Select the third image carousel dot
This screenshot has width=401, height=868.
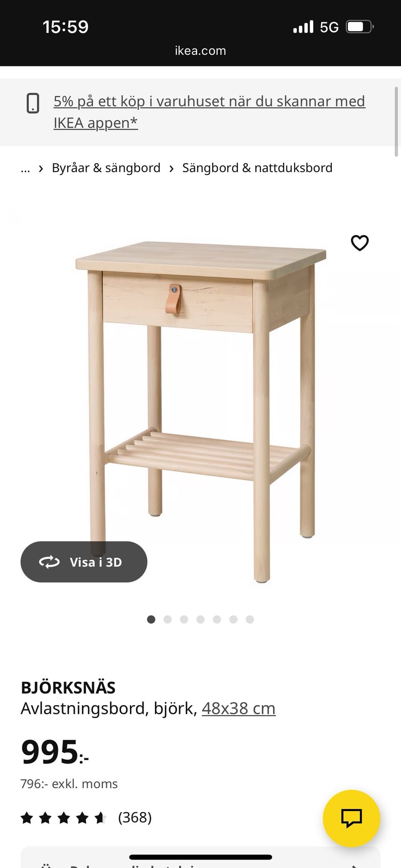184,619
